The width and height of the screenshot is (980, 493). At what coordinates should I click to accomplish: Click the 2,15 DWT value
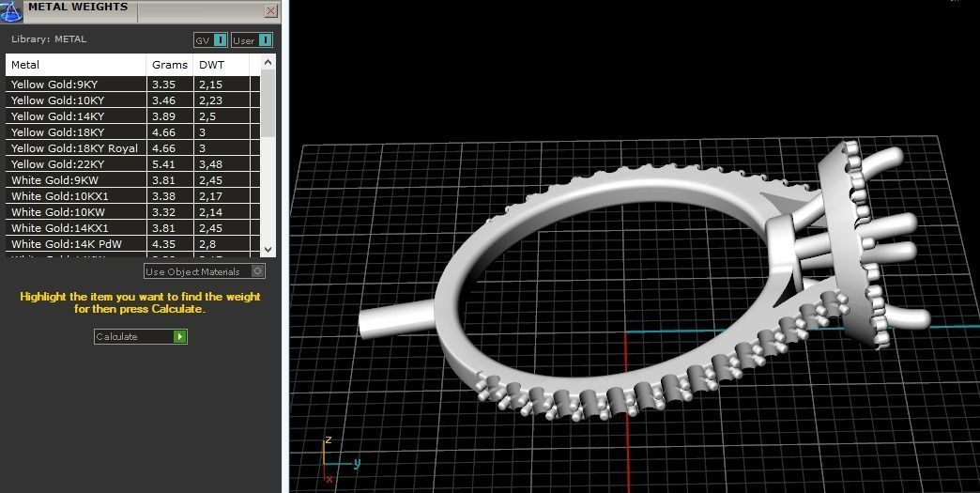click(210, 85)
